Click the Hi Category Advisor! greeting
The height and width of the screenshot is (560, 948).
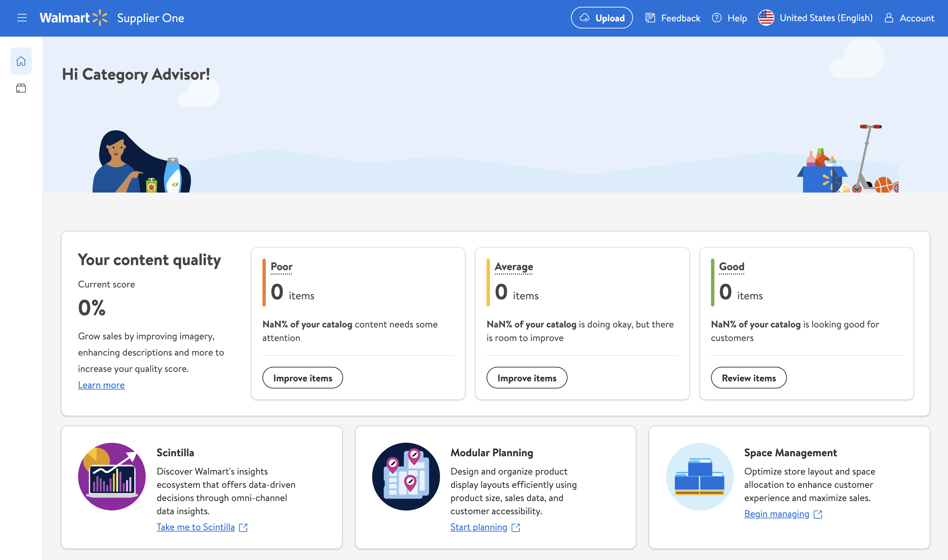(x=136, y=74)
